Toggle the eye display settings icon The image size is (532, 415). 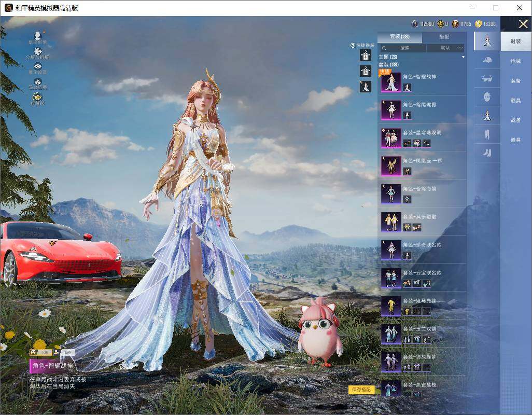point(38,68)
